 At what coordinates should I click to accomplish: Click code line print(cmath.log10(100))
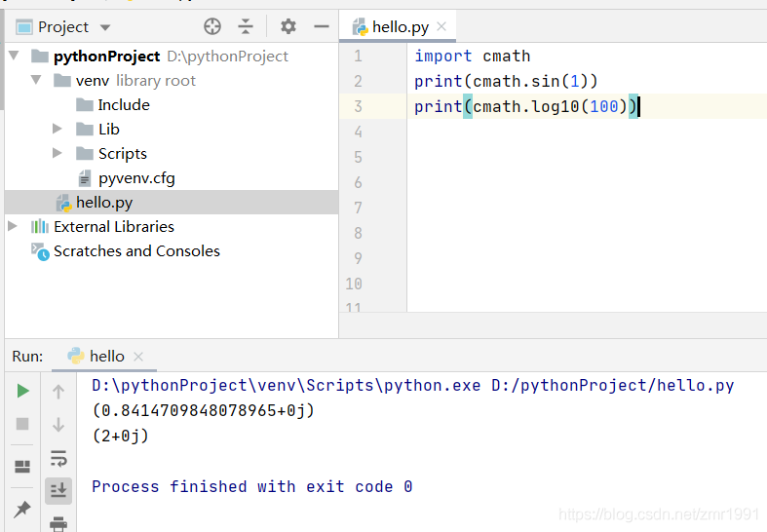(x=526, y=106)
